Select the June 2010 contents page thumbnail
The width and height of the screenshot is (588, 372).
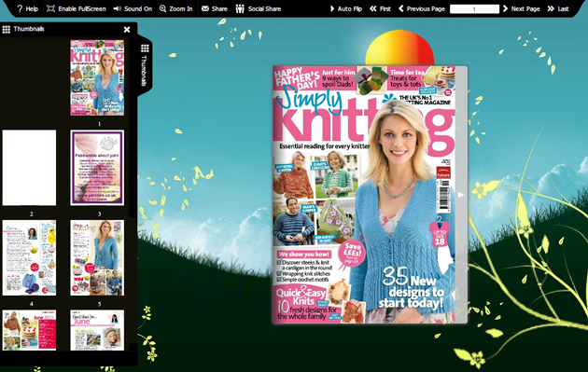pos(29,330)
